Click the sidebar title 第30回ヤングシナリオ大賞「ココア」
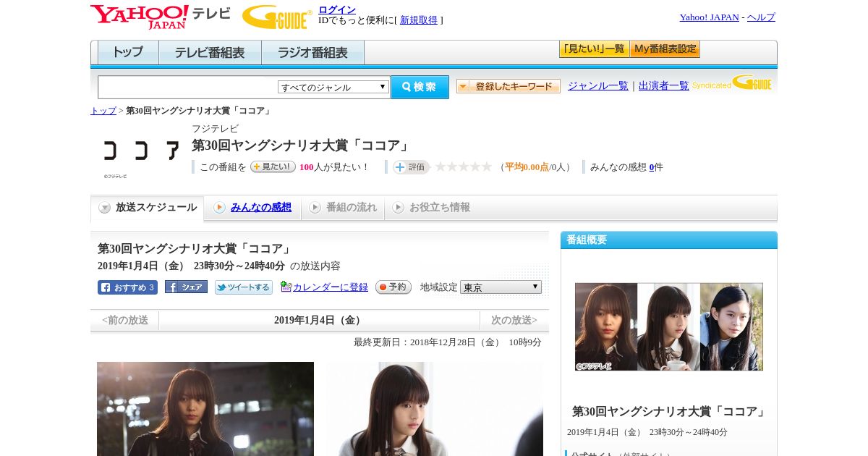The width and height of the screenshot is (868, 456). click(669, 412)
